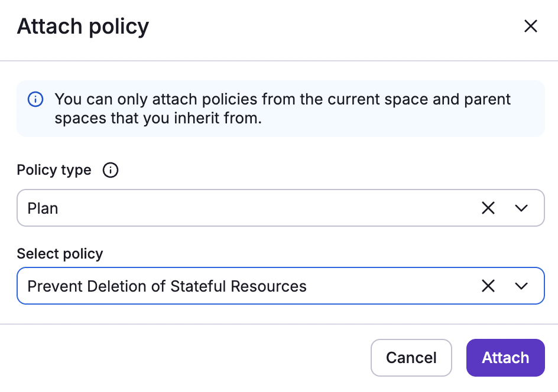The width and height of the screenshot is (558, 392).
Task: Click the Attach policy dialog title
Action: [83, 27]
